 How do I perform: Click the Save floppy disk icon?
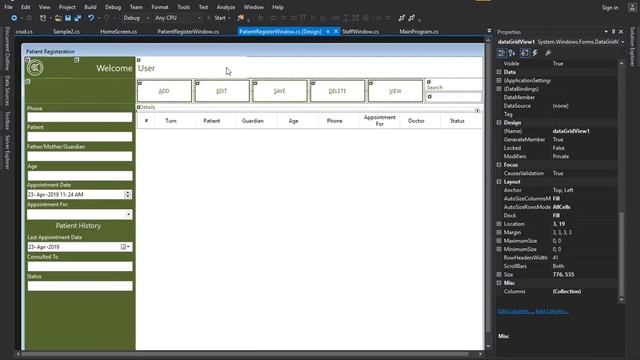(x=68, y=18)
